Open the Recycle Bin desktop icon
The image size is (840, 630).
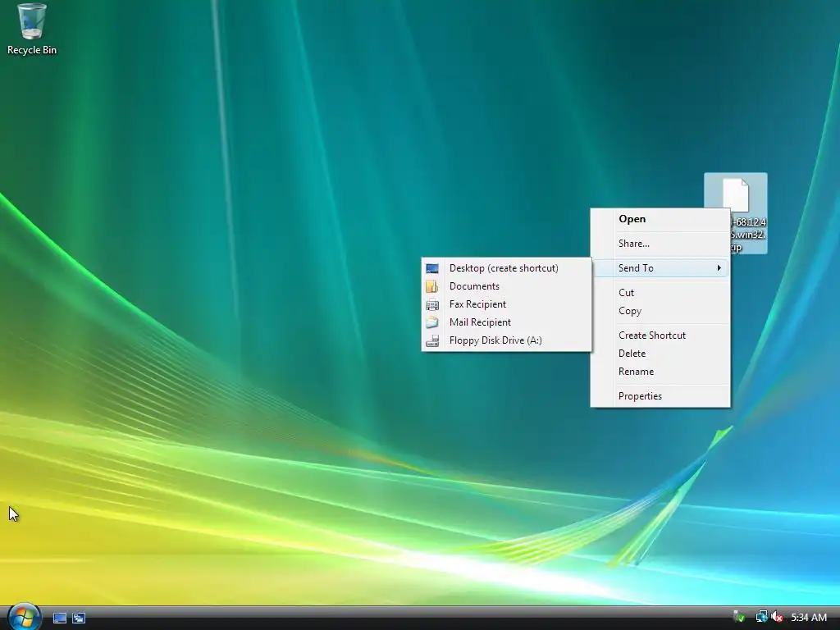[x=32, y=29]
